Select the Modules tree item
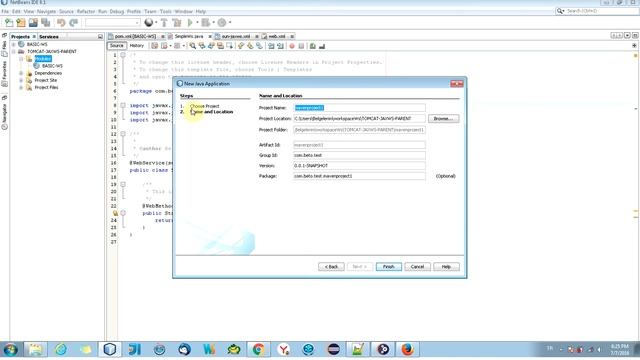 [43, 59]
